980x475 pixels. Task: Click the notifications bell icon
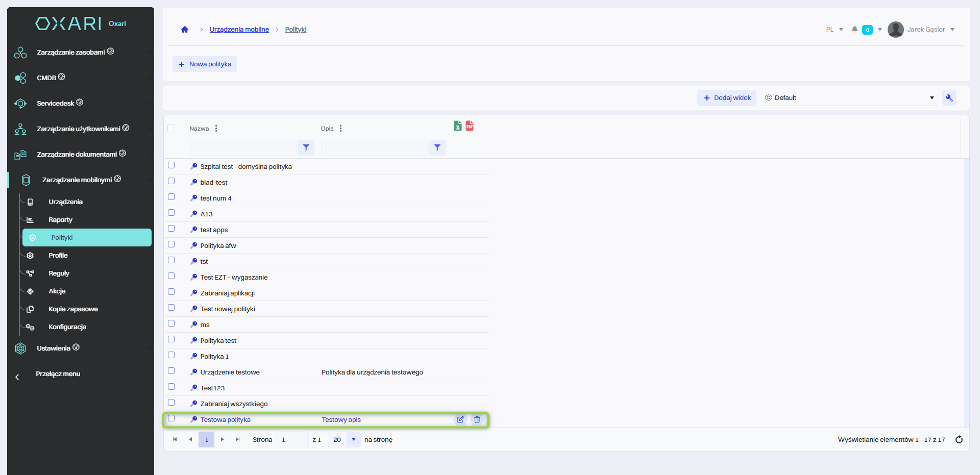point(854,30)
